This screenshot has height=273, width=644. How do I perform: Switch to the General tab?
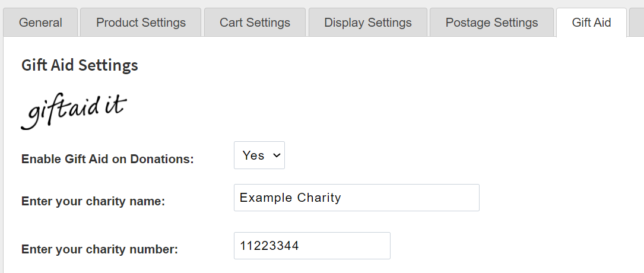pyautogui.click(x=40, y=23)
